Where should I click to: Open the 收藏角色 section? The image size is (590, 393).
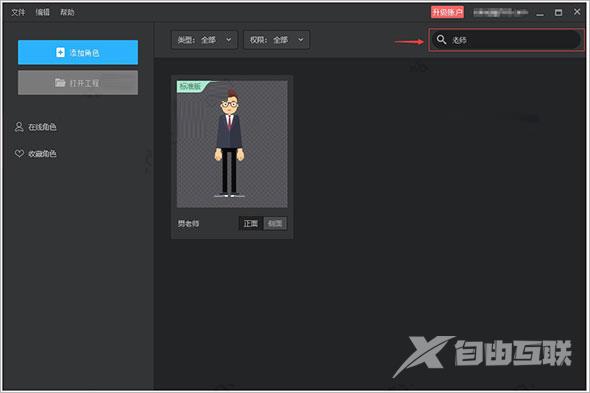36,154
